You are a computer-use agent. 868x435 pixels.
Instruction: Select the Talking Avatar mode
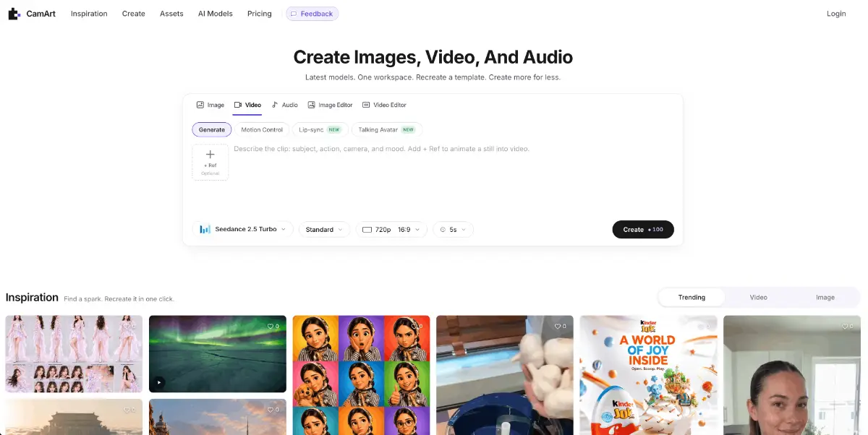point(387,129)
